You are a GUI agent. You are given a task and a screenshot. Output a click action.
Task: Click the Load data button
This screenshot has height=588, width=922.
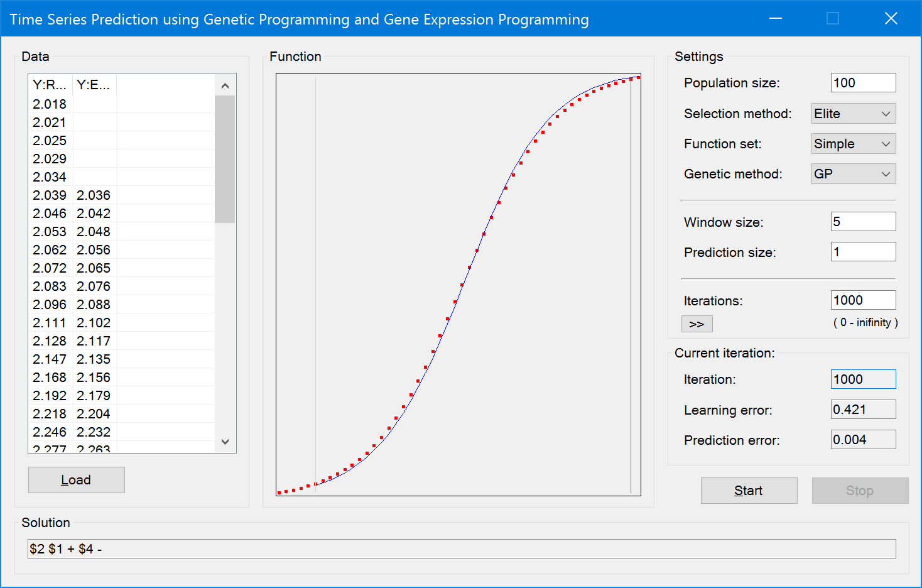click(x=77, y=480)
